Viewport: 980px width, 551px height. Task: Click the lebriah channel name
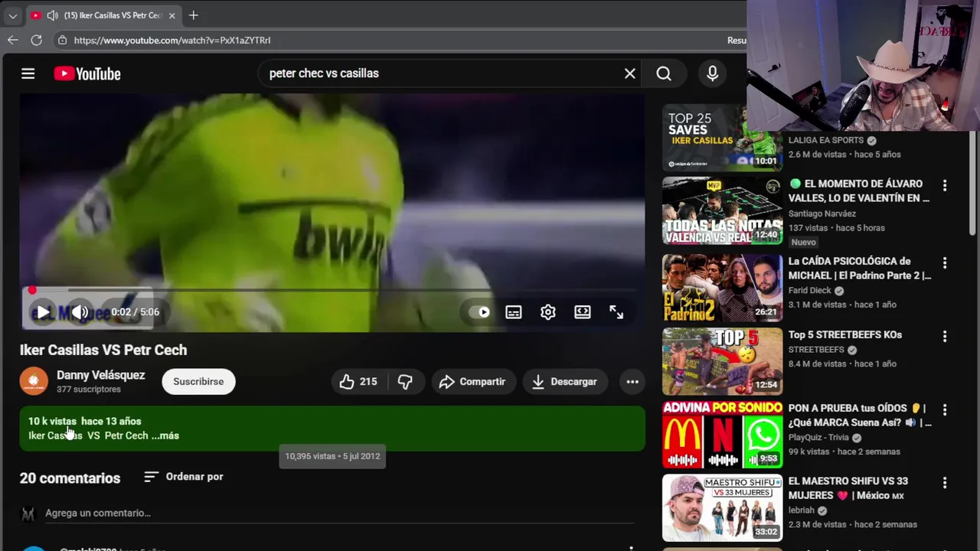(802, 510)
